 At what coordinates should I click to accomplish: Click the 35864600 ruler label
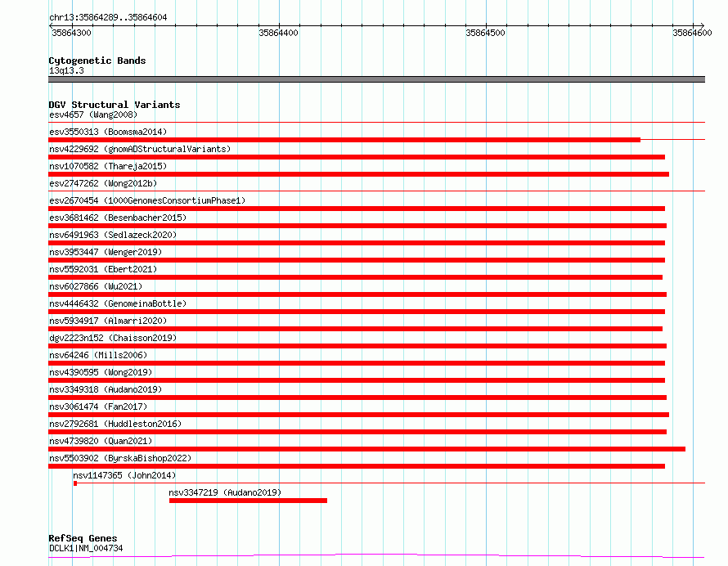click(x=692, y=33)
